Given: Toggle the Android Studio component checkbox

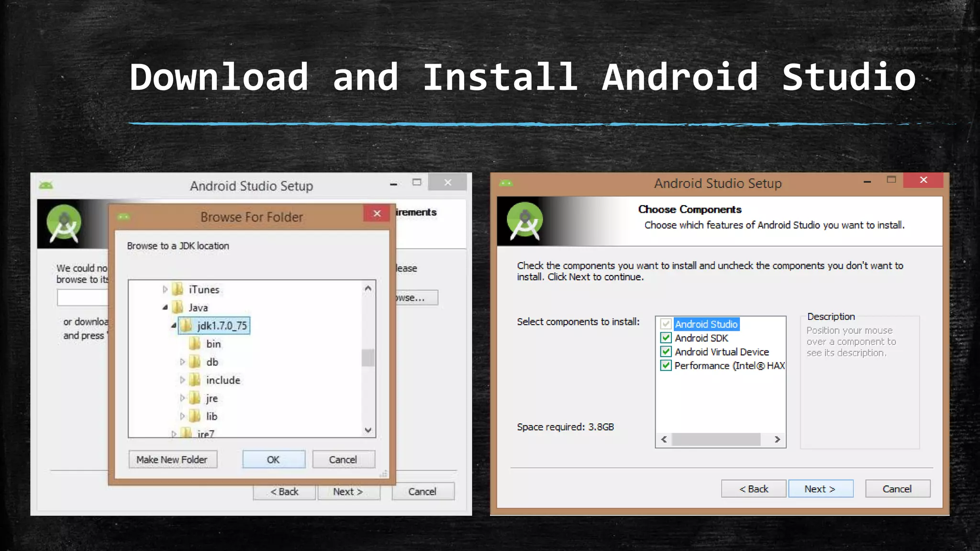Looking at the screenshot, I should coord(666,324).
